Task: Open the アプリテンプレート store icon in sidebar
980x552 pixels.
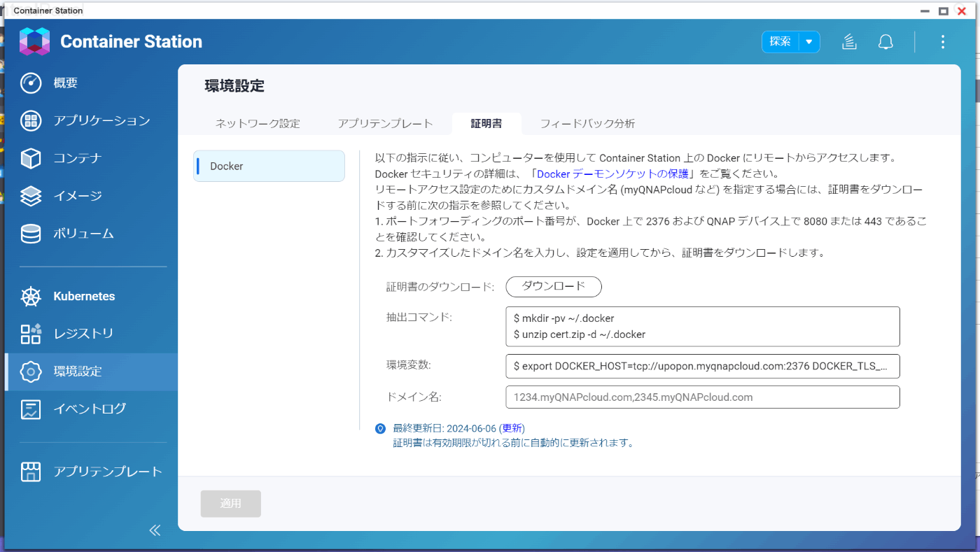Action: click(x=31, y=472)
